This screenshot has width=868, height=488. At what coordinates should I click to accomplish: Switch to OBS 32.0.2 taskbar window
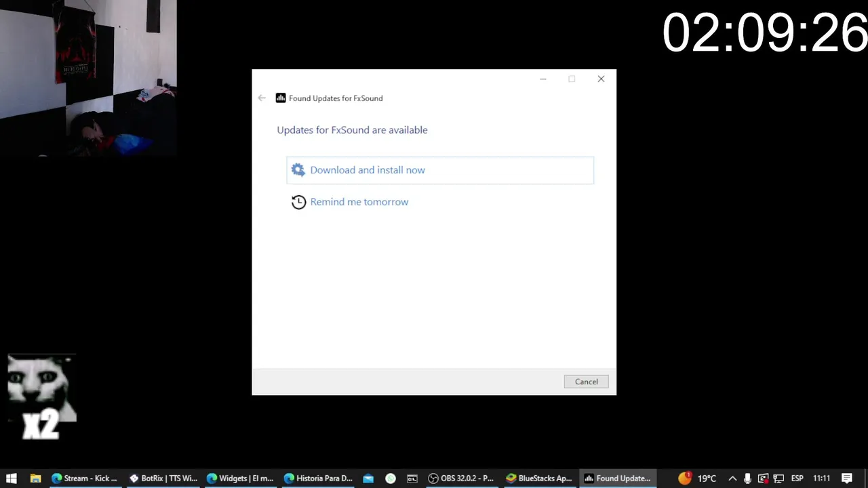coord(461,479)
